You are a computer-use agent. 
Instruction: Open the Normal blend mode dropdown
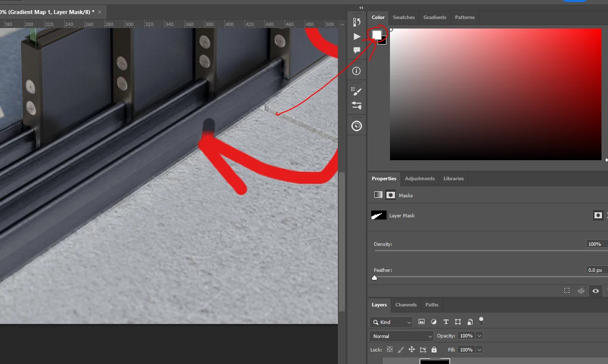401,336
